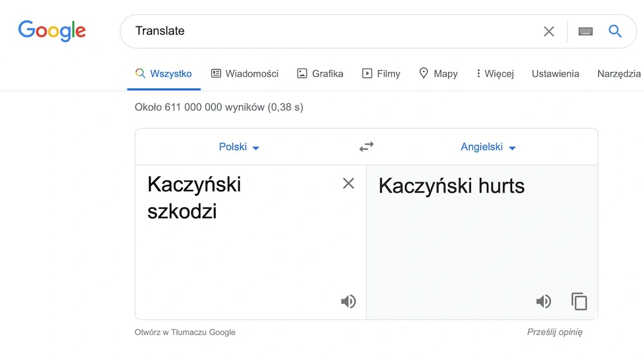Click the blue search magnifier button

(615, 31)
